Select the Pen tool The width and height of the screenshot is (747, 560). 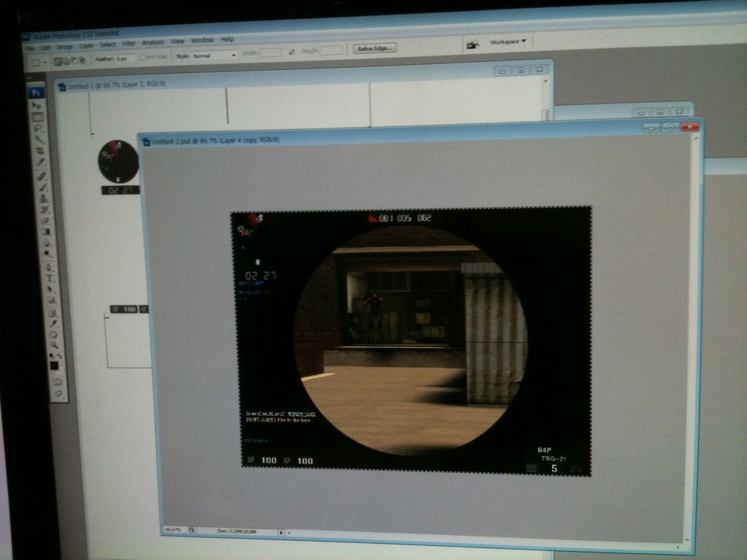(x=49, y=267)
